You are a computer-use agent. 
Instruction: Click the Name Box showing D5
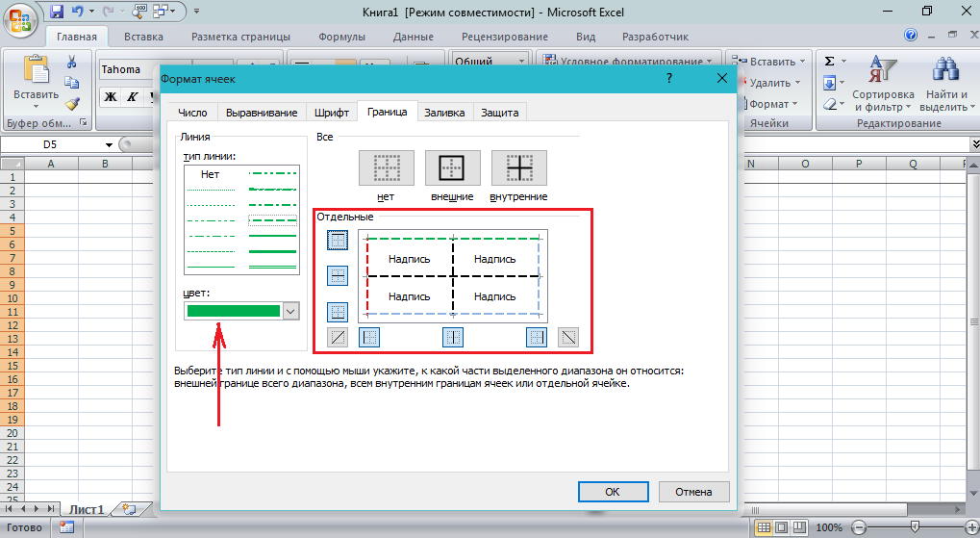51,144
